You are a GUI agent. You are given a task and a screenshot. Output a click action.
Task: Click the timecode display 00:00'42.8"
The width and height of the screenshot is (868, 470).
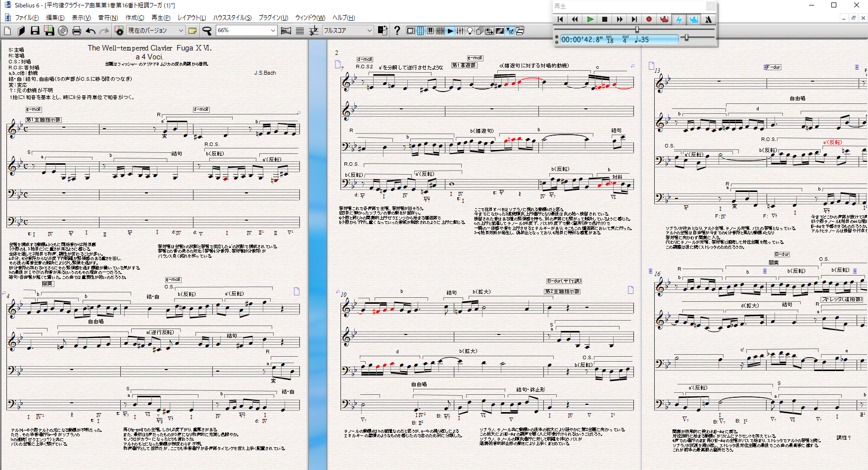point(582,40)
